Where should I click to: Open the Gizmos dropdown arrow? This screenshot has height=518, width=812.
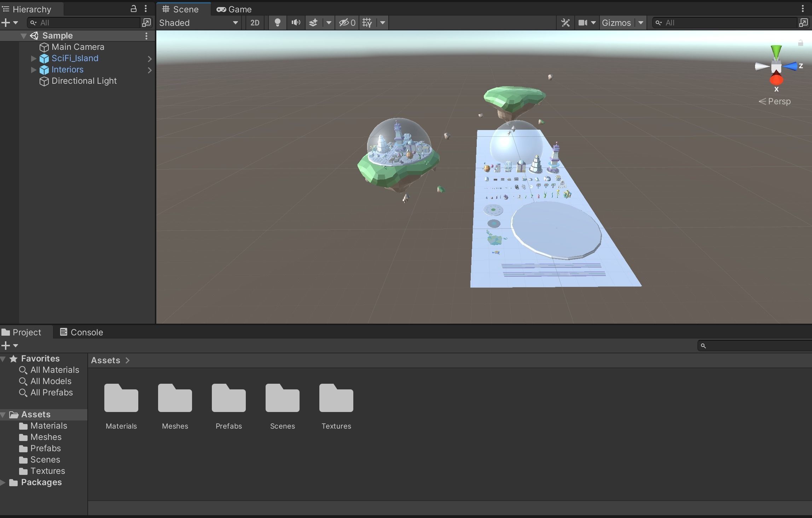coord(641,23)
